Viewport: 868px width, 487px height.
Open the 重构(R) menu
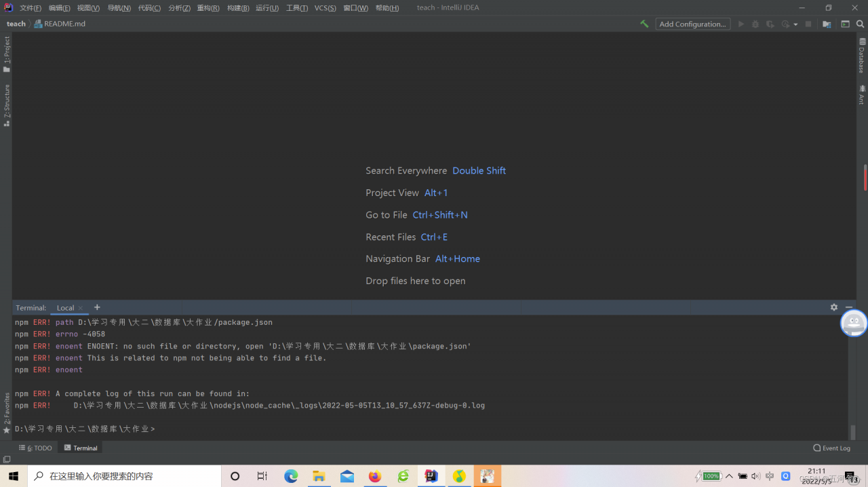click(x=208, y=7)
